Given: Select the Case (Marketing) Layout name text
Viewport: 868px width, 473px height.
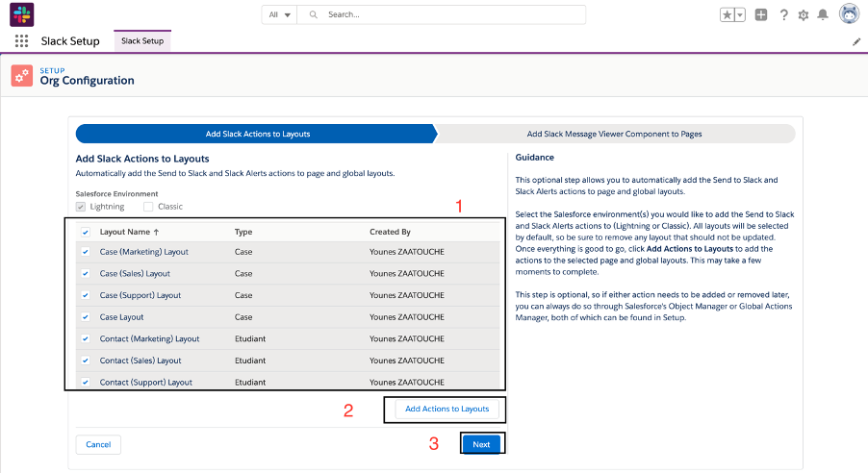Looking at the screenshot, I should [144, 252].
